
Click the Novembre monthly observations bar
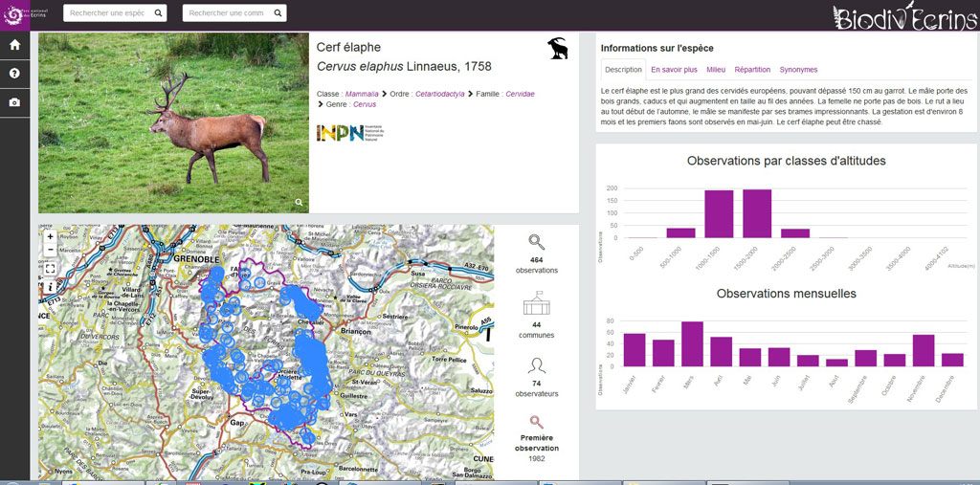[924, 351]
